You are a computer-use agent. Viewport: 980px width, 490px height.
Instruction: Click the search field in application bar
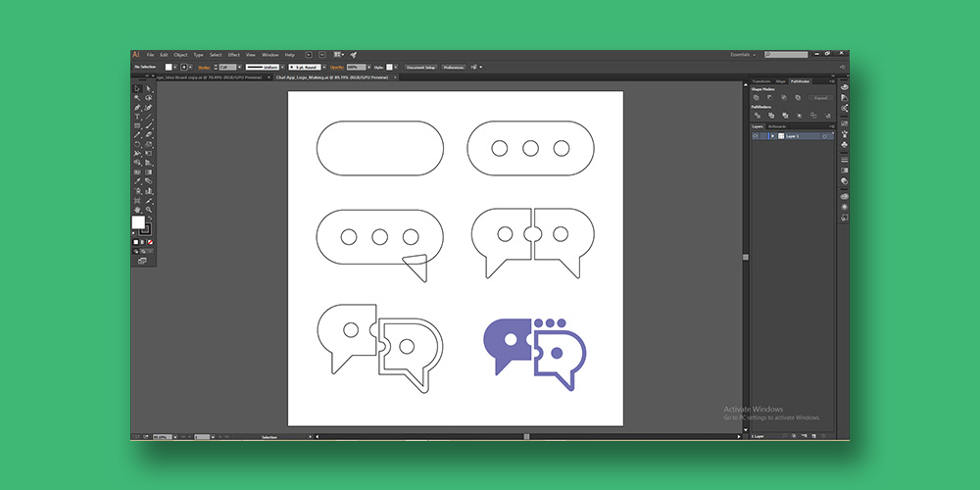[x=786, y=54]
